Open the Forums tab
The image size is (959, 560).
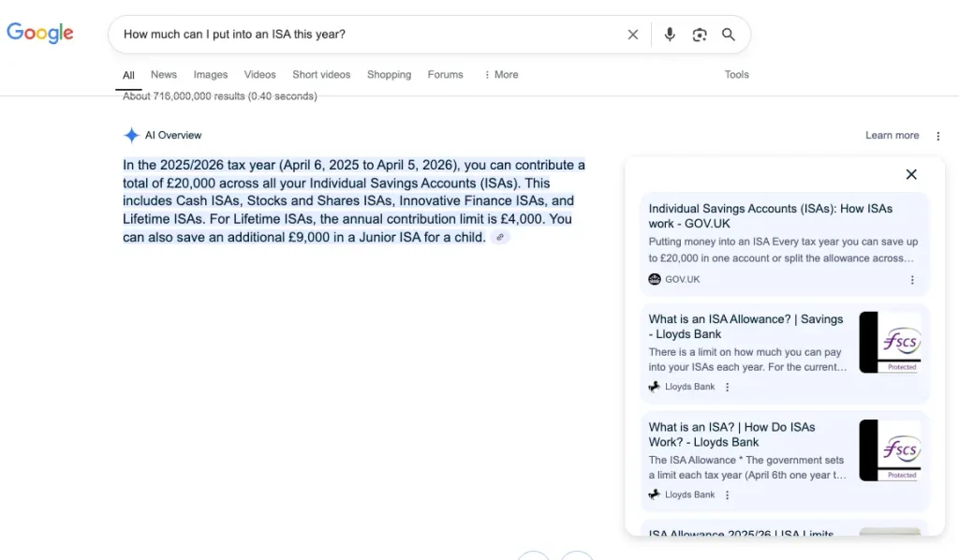click(445, 75)
